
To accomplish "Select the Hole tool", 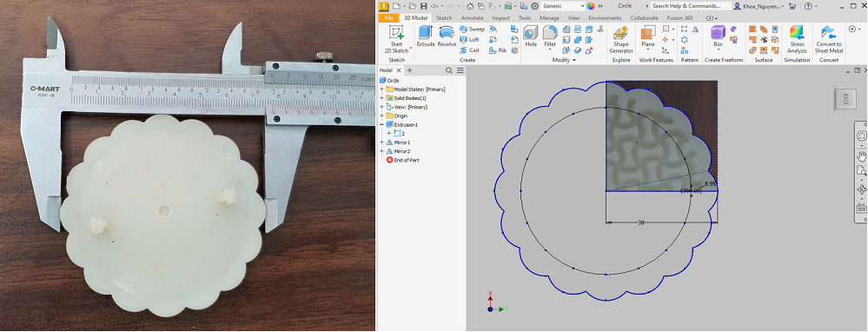I will click(531, 37).
